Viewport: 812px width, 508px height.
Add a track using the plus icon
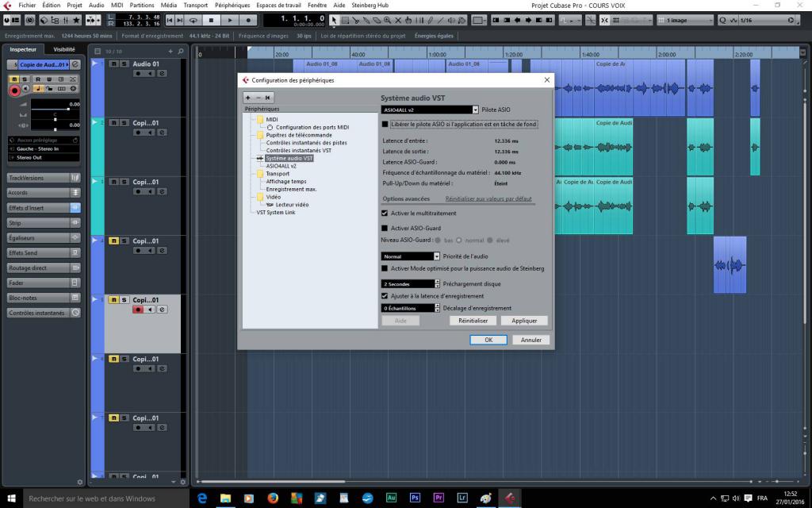[x=170, y=52]
